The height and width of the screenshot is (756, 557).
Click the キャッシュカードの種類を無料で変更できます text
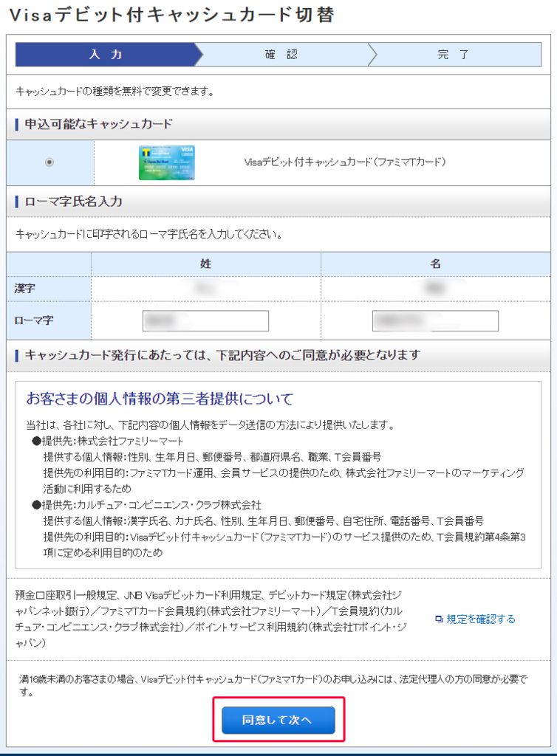[x=115, y=91]
